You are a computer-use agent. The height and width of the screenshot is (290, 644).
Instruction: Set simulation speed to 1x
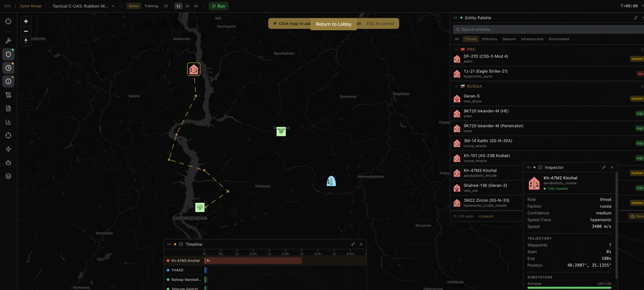click(178, 6)
